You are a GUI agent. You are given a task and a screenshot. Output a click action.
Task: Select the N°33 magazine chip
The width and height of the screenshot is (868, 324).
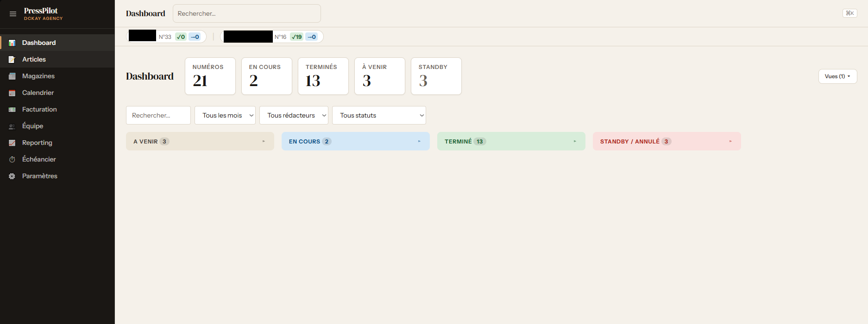point(167,37)
